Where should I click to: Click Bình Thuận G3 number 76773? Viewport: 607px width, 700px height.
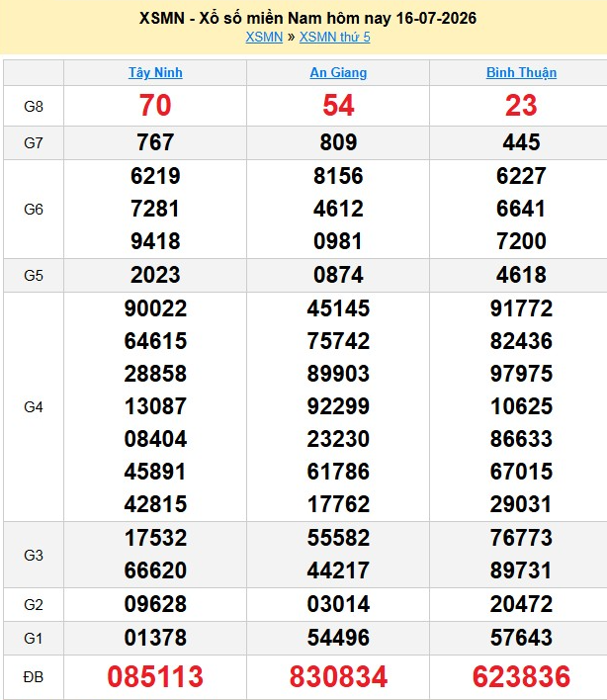pyautogui.click(x=521, y=538)
